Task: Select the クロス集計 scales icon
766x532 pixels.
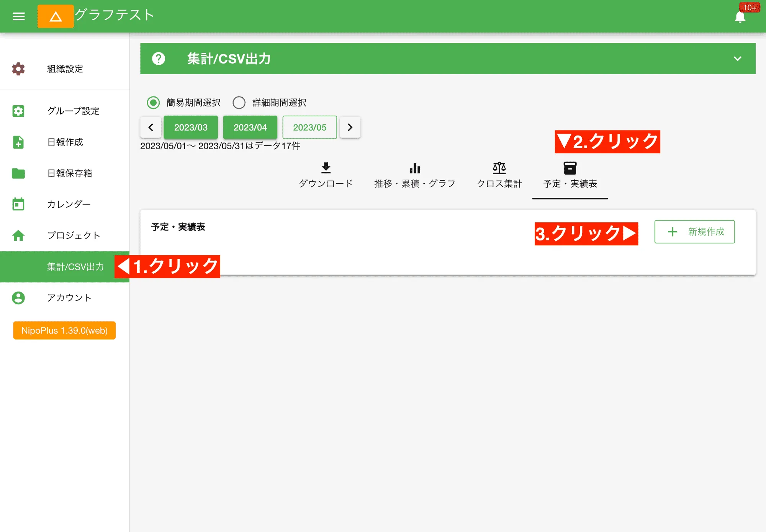Action: coord(499,168)
